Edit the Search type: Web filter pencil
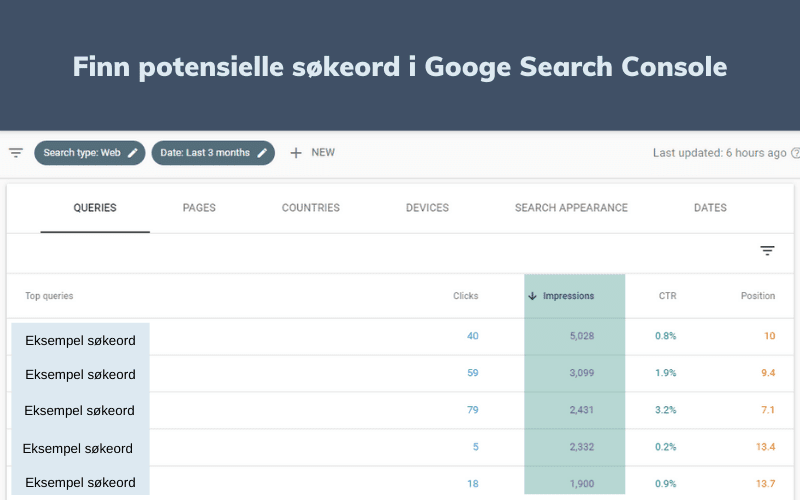This screenshot has height=500, width=800. click(x=133, y=153)
